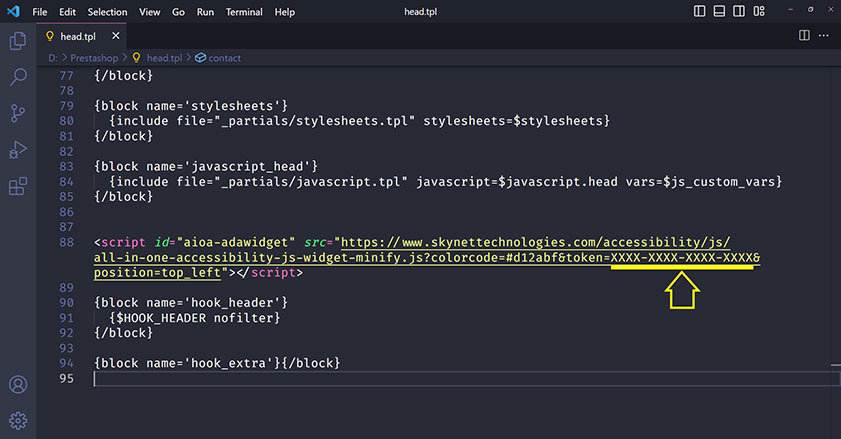Viewport: 841px width, 439px height.
Task: Click the head.tpl title in title bar
Action: (420, 12)
